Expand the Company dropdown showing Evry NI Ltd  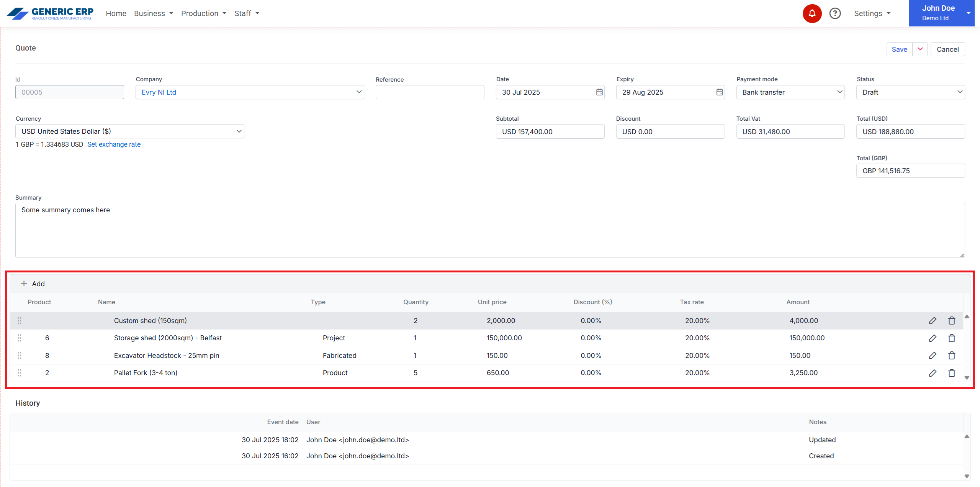pyautogui.click(x=358, y=92)
